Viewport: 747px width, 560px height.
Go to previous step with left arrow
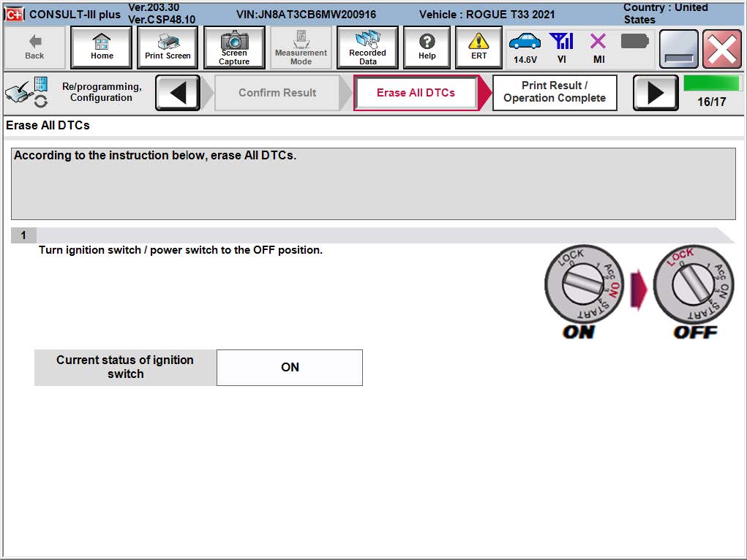pyautogui.click(x=178, y=92)
